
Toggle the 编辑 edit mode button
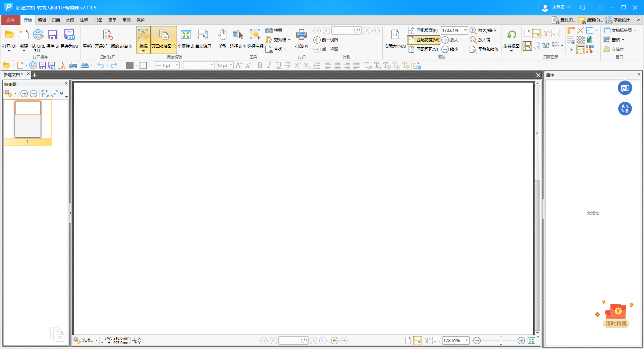[x=144, y=40]
